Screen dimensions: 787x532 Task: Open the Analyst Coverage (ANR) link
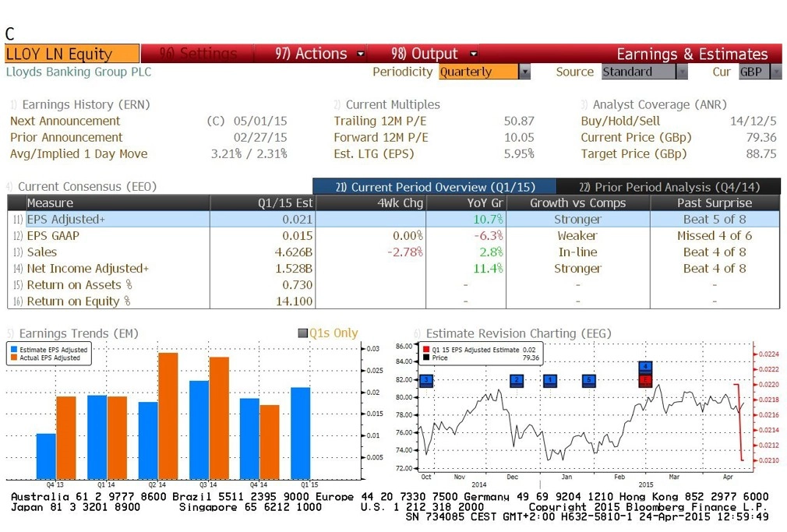click(x=659, y=104)
